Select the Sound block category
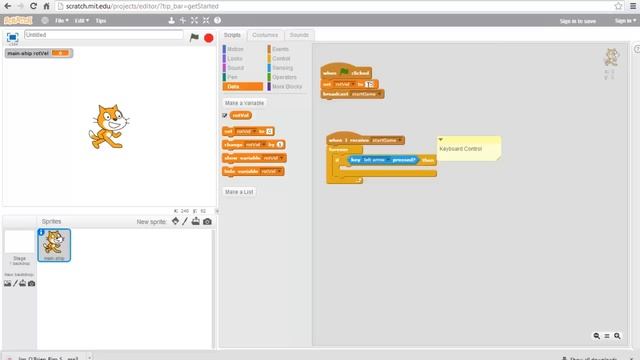 236,68
